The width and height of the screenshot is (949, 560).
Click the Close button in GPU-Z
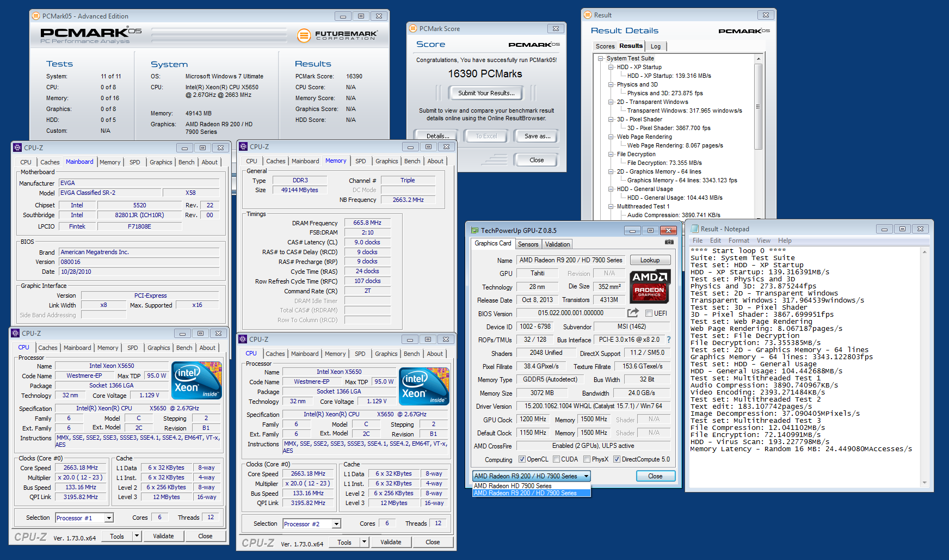(x=655, y=476)
